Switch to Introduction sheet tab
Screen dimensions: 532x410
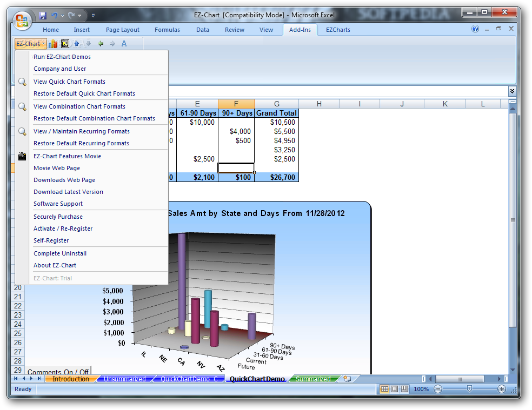[x=71, y=379]
